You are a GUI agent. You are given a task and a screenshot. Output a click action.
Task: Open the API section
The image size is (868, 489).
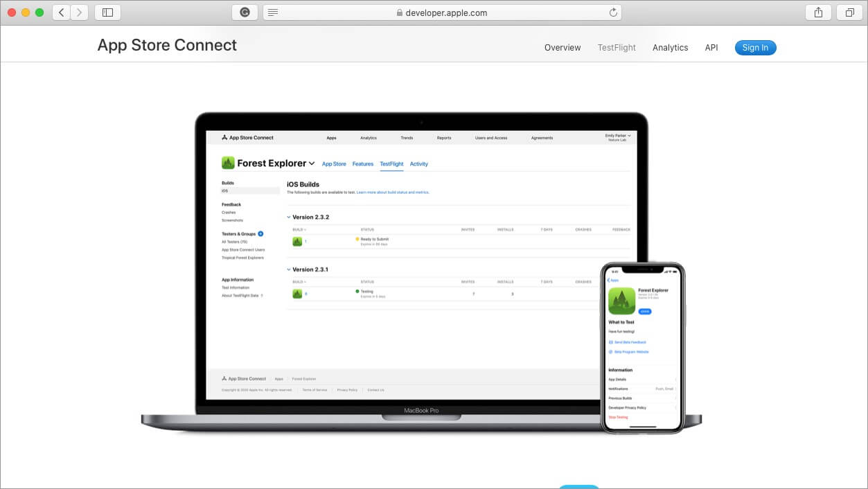point(711,48)
